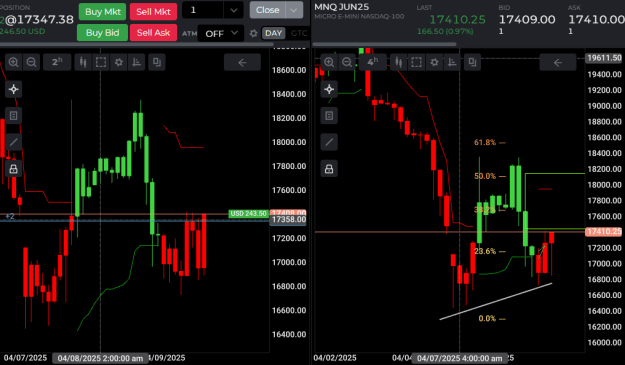The height and width of the screenshot is (365, 625).
Task: Zoom out on the left 2h chart
Action: pos(31,62)
